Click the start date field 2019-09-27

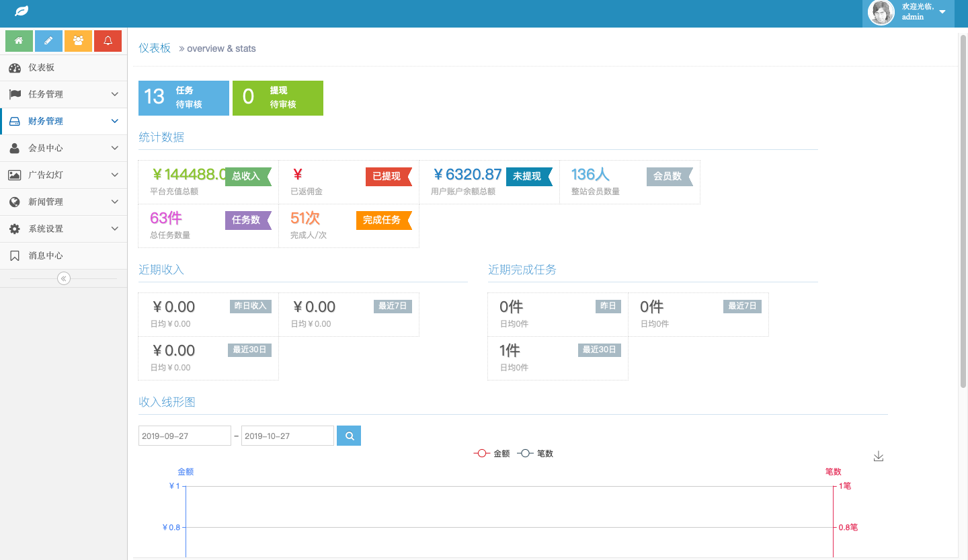click(x=184, y=436)
